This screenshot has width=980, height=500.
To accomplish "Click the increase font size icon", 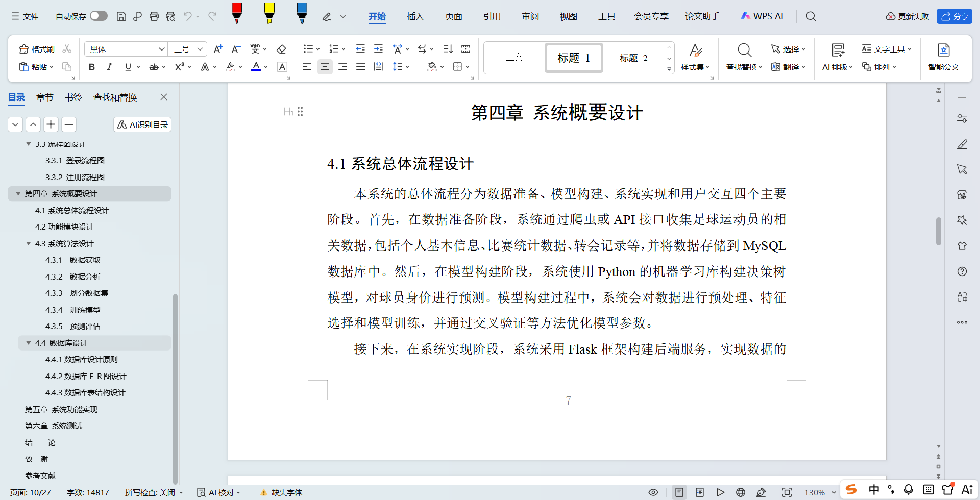I will pyautogui.click(x=218, y=49).
